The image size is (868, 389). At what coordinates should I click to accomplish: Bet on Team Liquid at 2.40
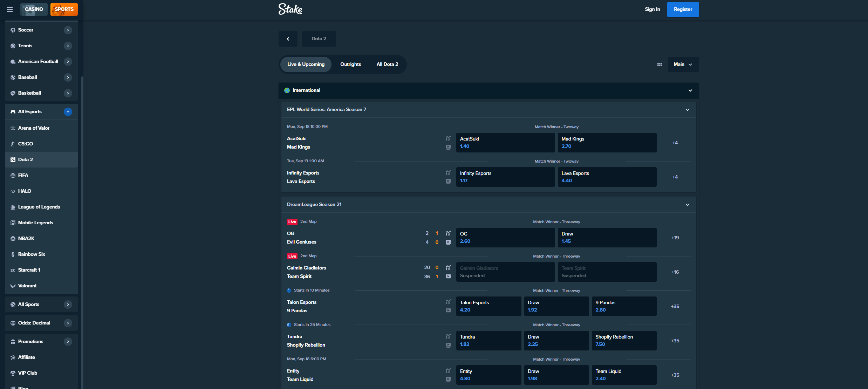[x=624, y=375]
